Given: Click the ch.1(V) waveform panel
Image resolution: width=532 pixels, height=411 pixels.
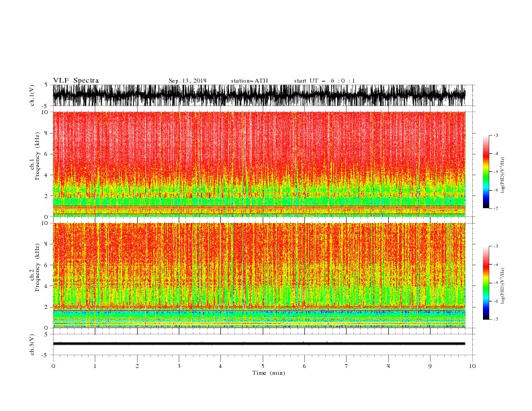Looking at the screenshot, I should tap(259, 95).
